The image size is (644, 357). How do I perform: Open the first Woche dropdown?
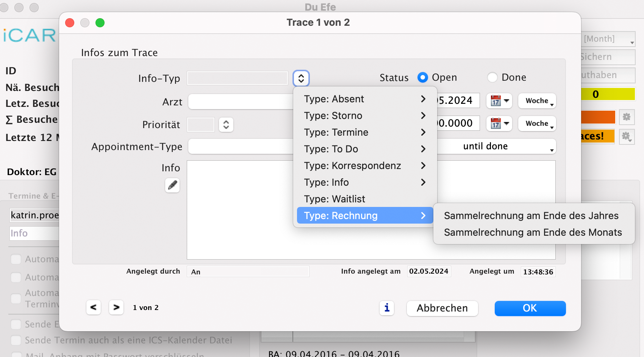537,101
